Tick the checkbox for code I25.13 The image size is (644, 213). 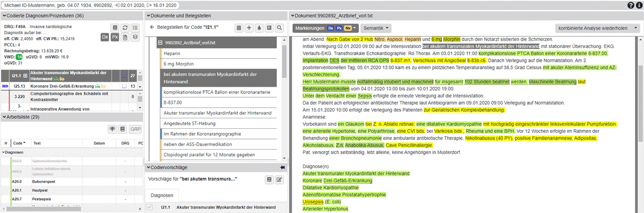(x=124, y=86)
